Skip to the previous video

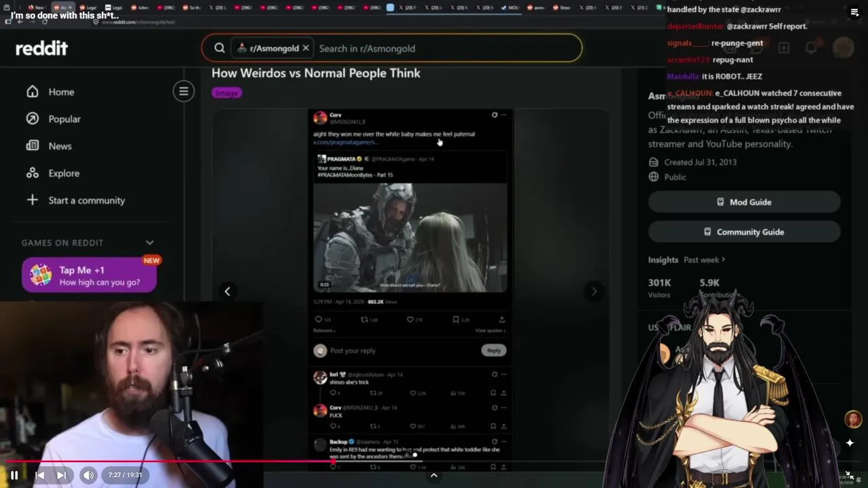point(39,475)
